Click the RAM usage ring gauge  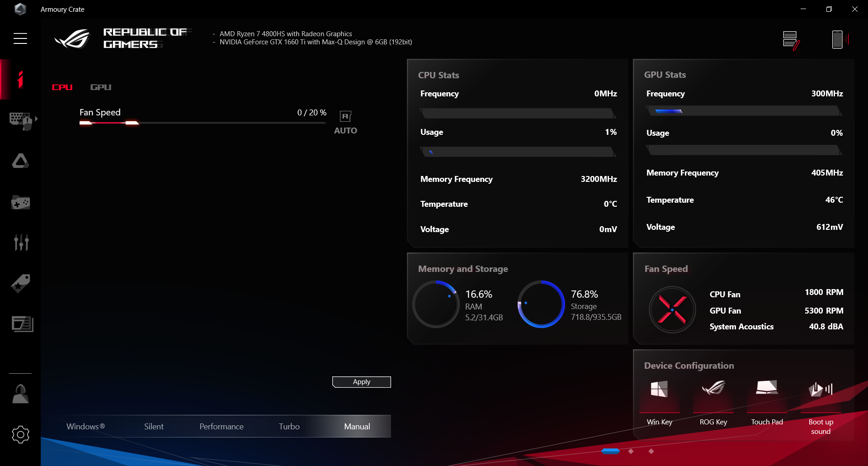tap(436, 304)
